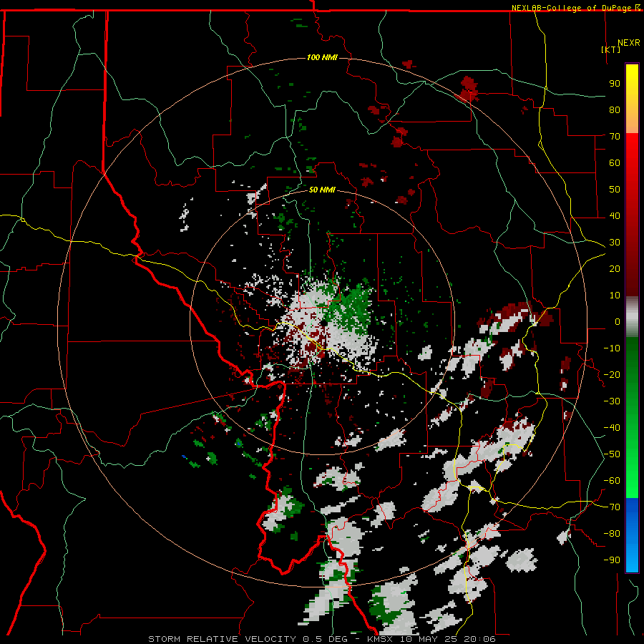Image resolution: width=644 pixels, height=644 pixels.
Task: Click the blue segment of color bar
Action: (x=632, y=535)
